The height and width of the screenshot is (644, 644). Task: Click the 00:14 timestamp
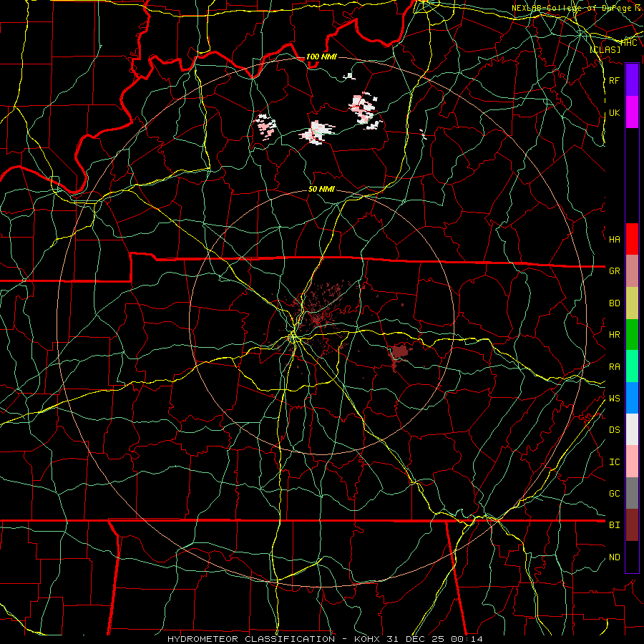coord(466,639)
